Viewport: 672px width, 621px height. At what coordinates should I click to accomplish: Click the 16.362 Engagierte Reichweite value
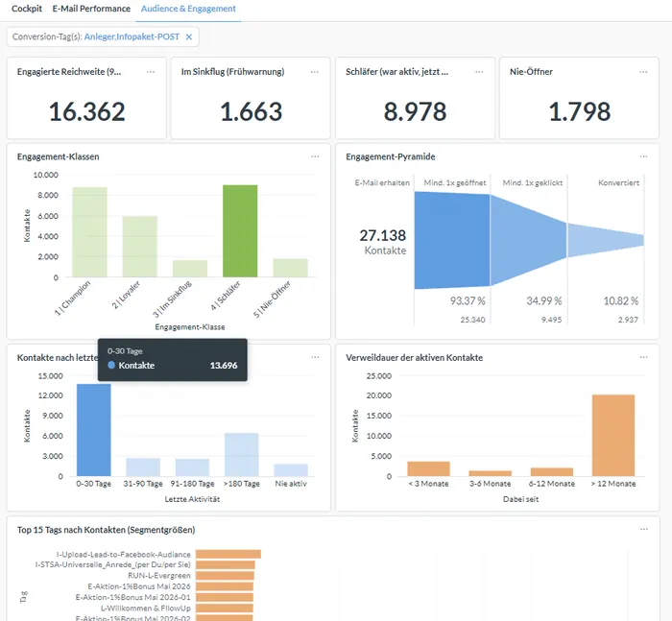coord(87,111)
